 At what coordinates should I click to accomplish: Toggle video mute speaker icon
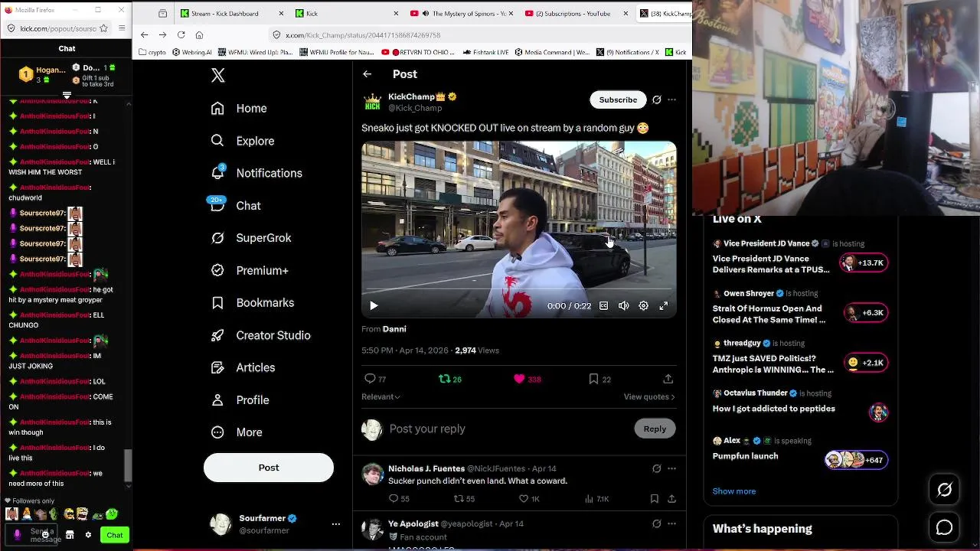[x=624, y=305]
